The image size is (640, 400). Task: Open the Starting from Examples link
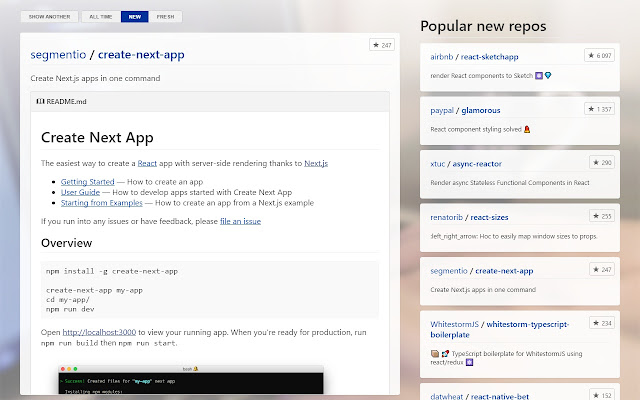click(102, 203)
